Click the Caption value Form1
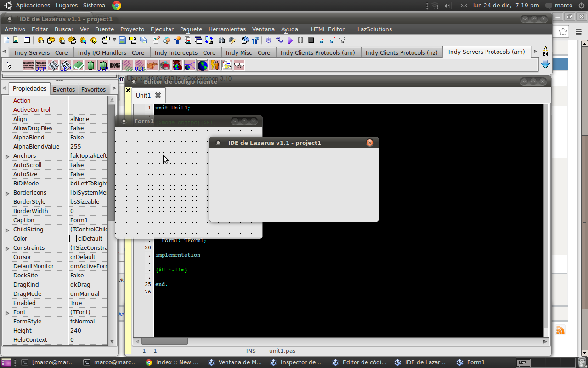The width and height of the screenshot is (588, 368). pos(88,220)
